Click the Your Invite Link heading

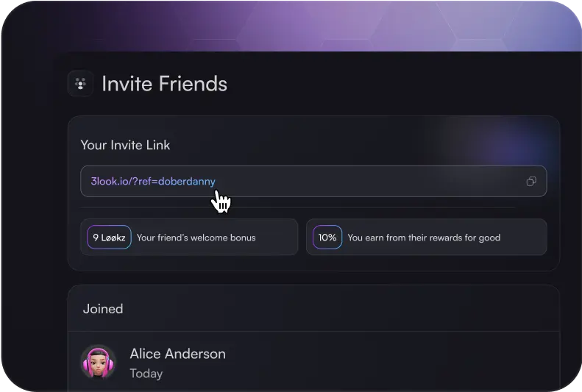click(x=126, y=145)
